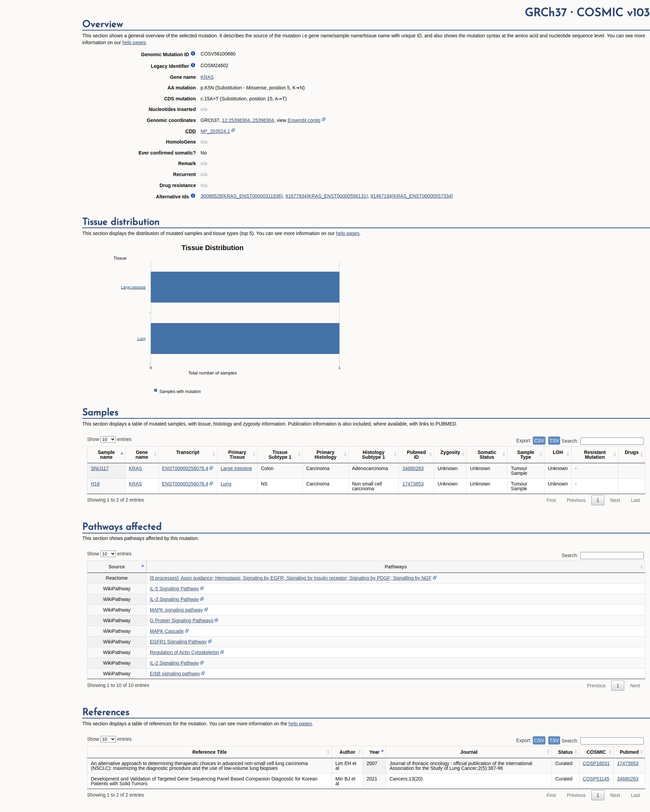Screen dimensions: 650x812
Task: Open genomic coordinates 12:25398304..25398304 link
Action: 248,120
